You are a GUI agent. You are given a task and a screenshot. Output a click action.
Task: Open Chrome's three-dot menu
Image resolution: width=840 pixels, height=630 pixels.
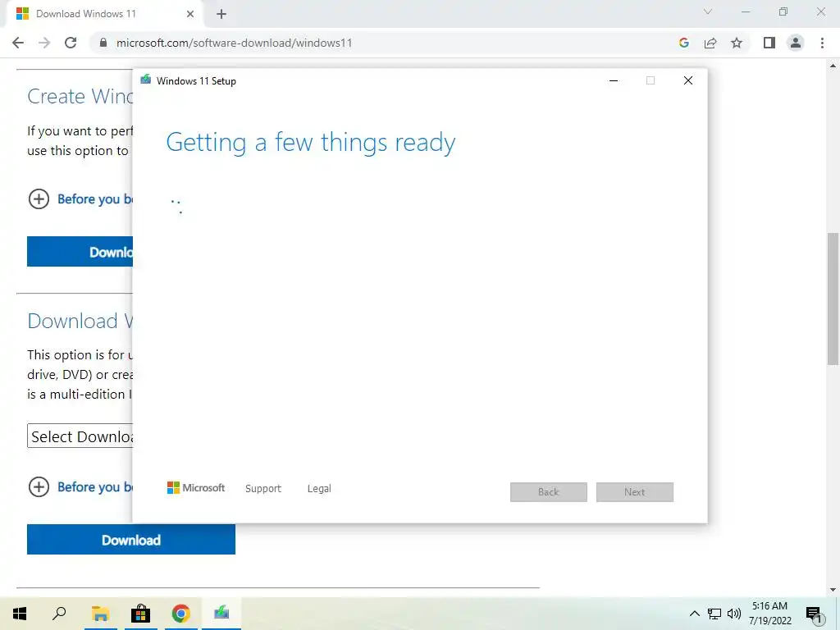pyautogui.click(x=822, y=43)
